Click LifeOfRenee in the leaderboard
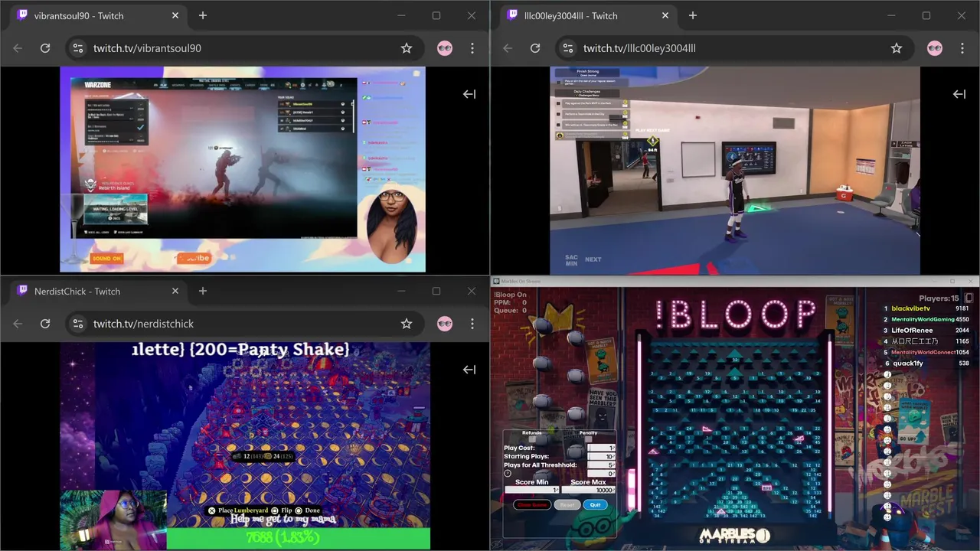 (912, 330)
